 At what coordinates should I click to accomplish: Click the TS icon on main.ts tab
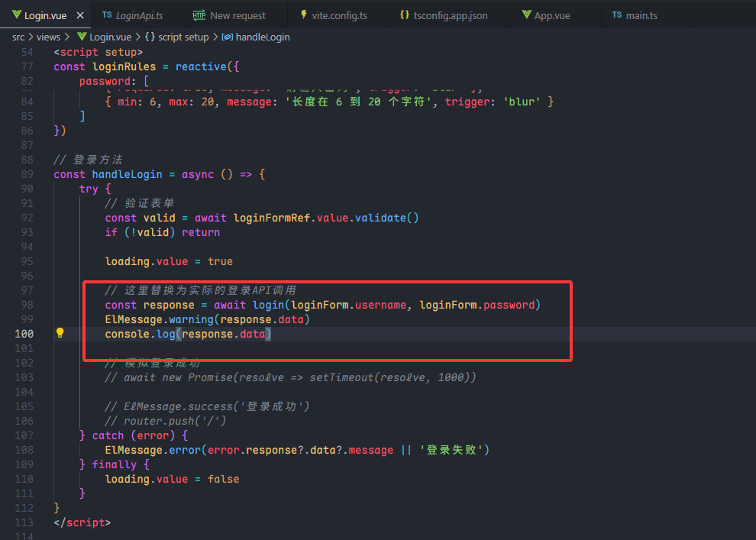(616, 15)
